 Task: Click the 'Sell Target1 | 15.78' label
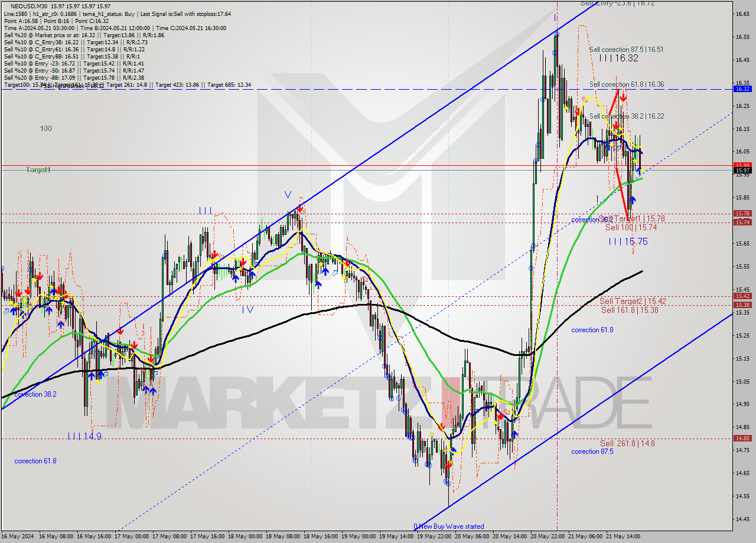(x=632, y=218)
